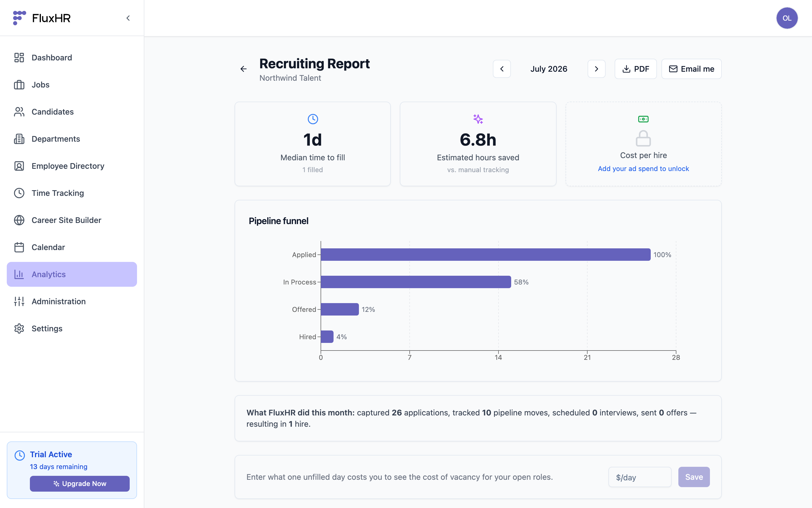Click the Save button for vacancy cost

coord(694,477)
